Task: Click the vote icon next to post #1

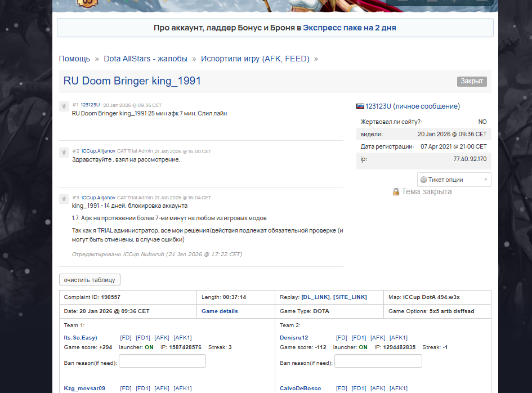Action: click(x=64, y=106)
